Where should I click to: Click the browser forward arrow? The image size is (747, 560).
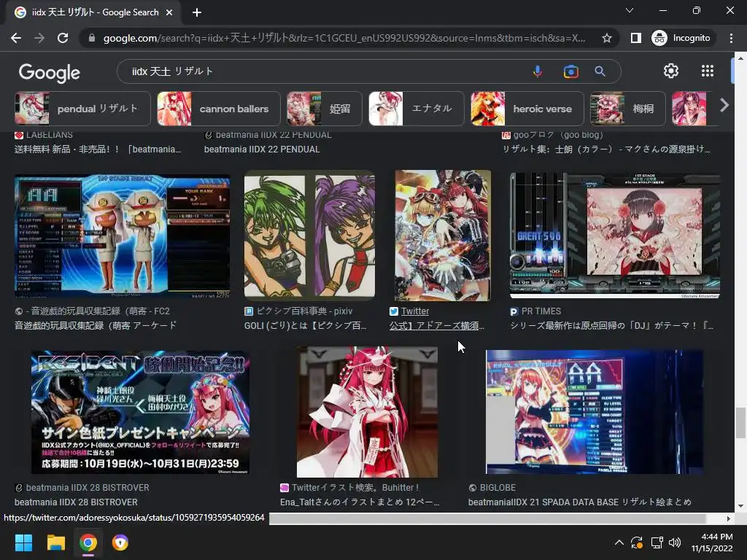coord(39,38)
